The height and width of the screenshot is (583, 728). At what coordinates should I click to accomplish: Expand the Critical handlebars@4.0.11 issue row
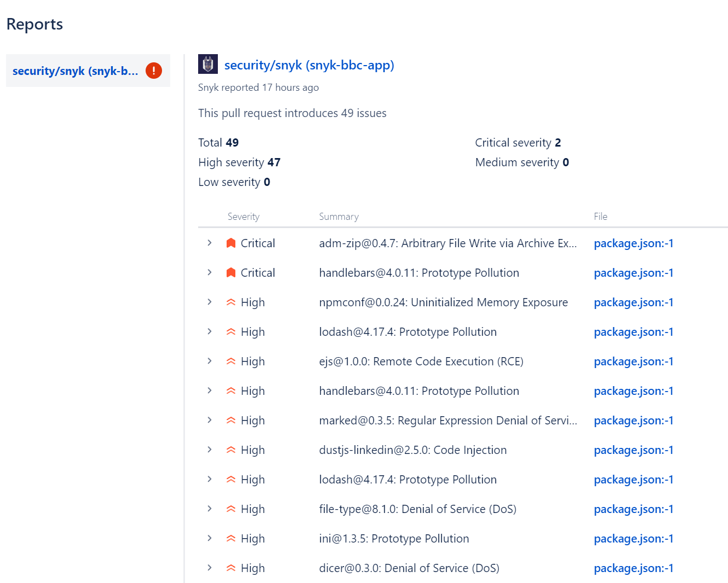click(209, 272)
